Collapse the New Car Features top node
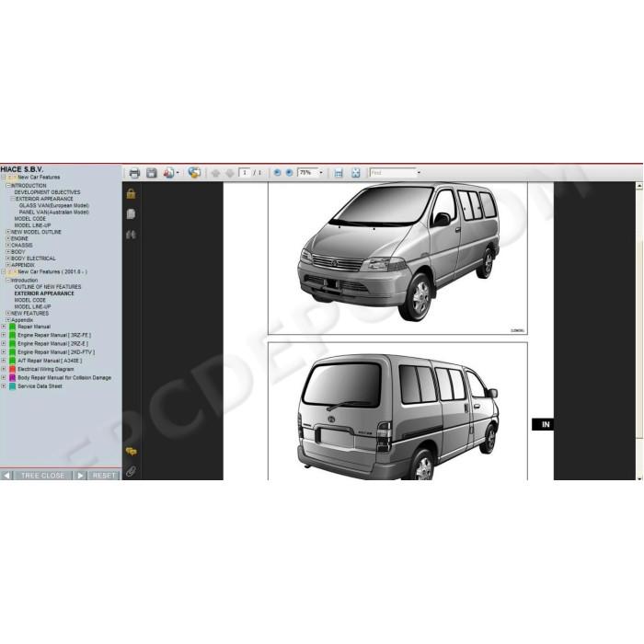The image size is (644, 644). coord(4,178)
